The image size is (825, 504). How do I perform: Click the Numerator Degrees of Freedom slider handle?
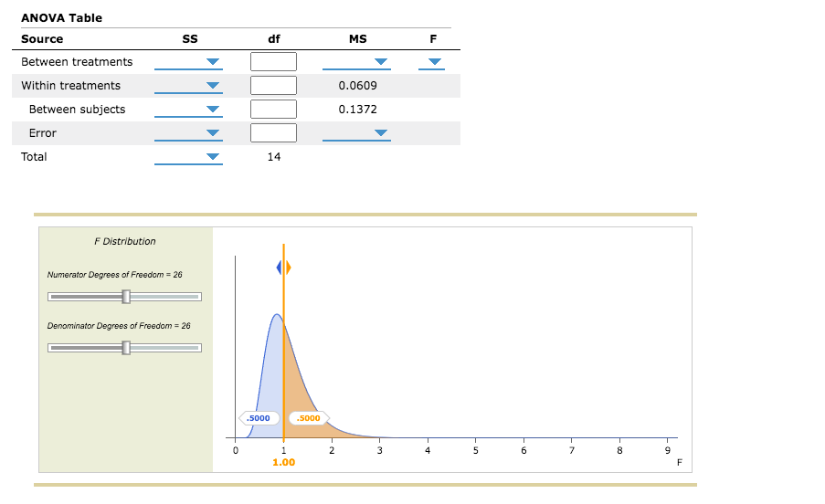click(126, 297)
